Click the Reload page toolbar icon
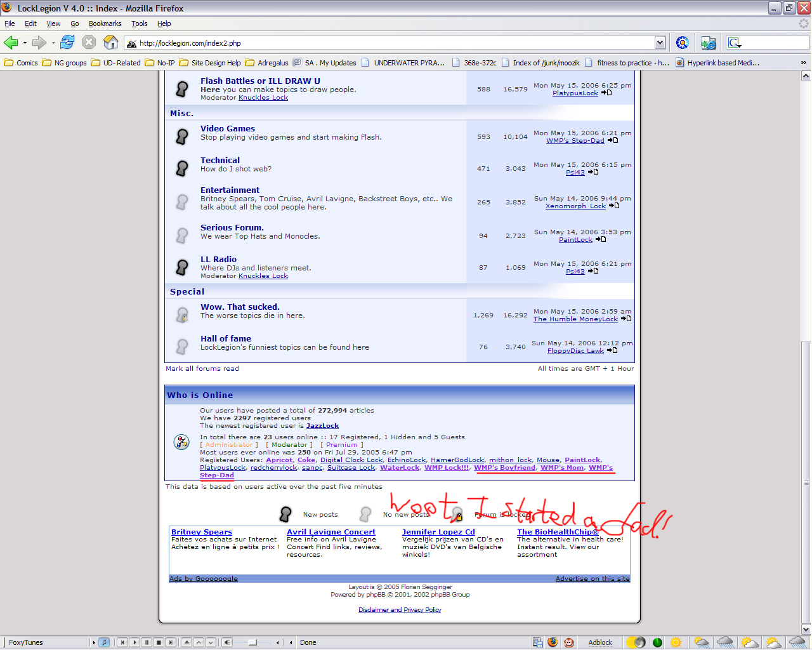This screenshot has width=812, height=650. (x=67, y=43)
